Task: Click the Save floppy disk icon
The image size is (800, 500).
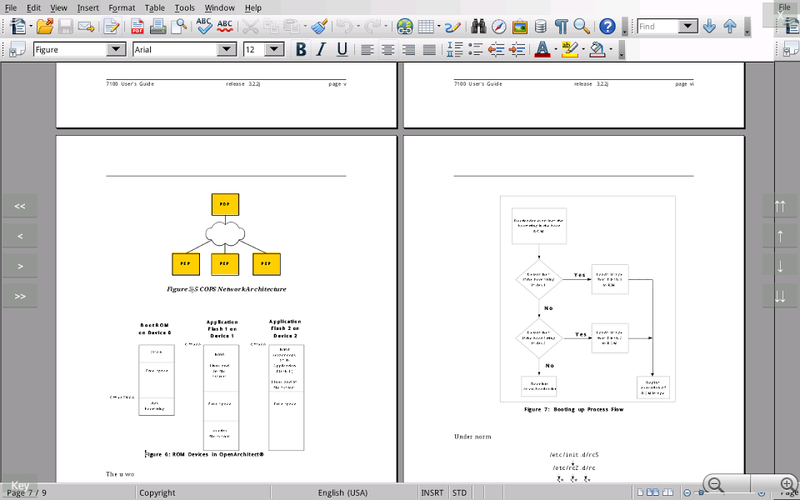Action: pyautogui.click(x=65, y=26)
